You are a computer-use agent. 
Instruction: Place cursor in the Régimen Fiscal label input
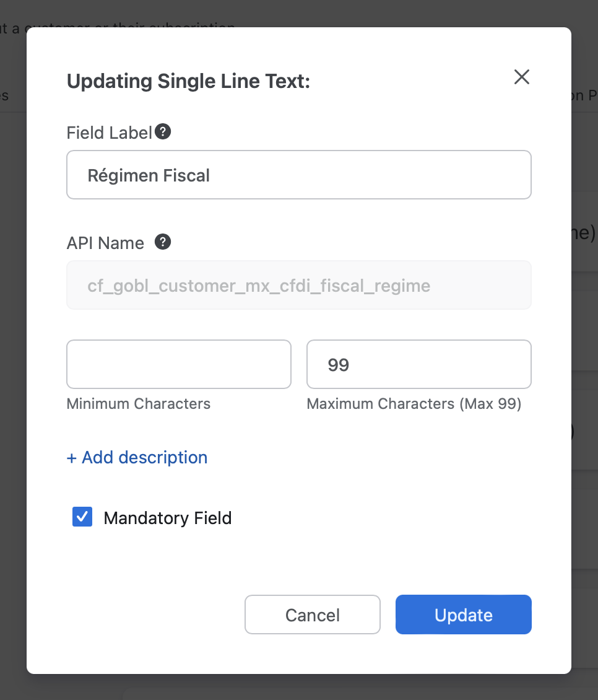[x=298, y=175]
